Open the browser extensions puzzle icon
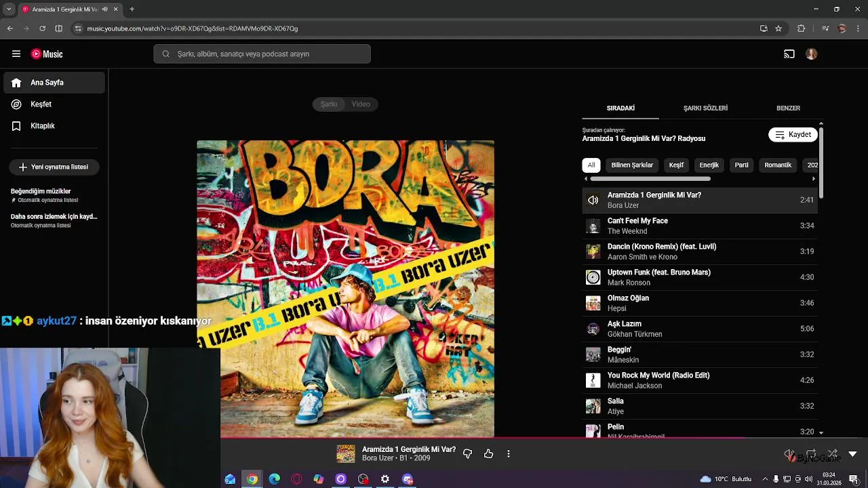The image size is (868, 488). (x=802, y=28)
